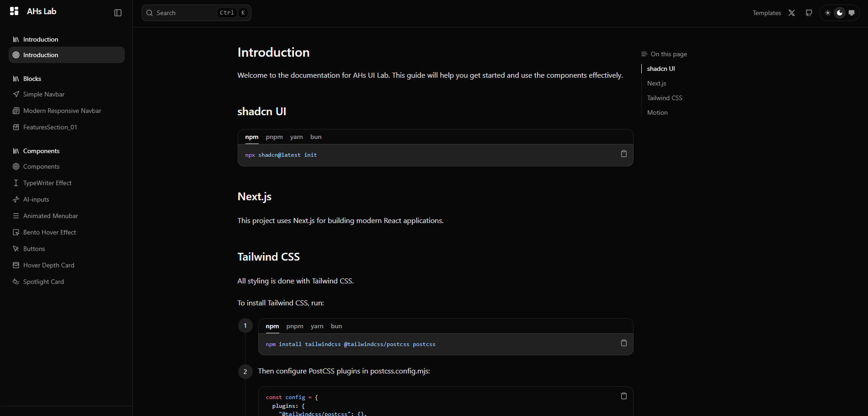Jump to Motion in On this page
This screenshot has height=416, width=868.
(x=657, y=112)
